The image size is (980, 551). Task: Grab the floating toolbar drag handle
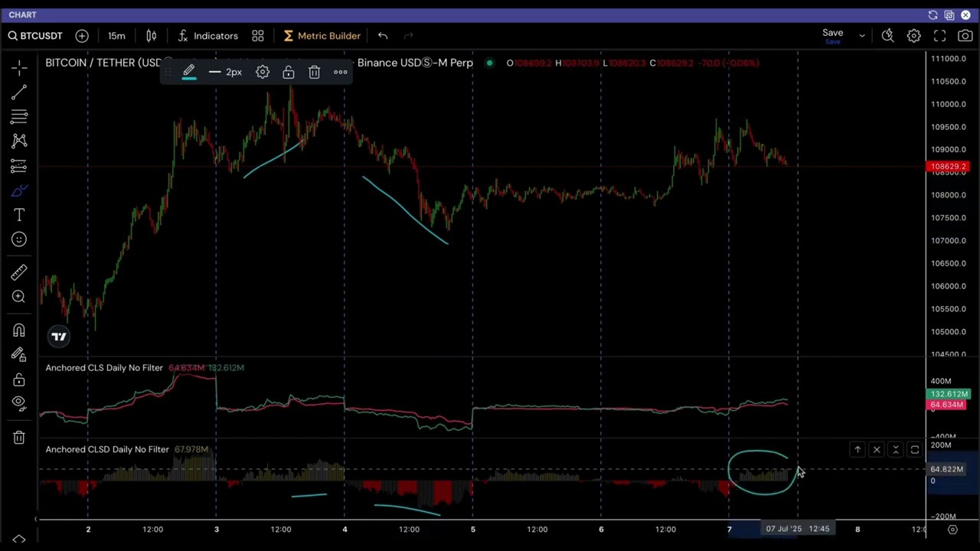coord(169,72)
